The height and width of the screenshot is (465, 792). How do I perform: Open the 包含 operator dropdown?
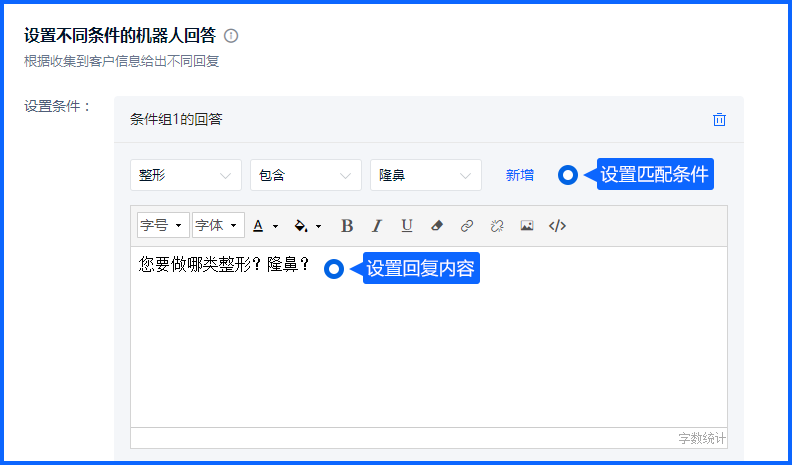tap(306, 175)
